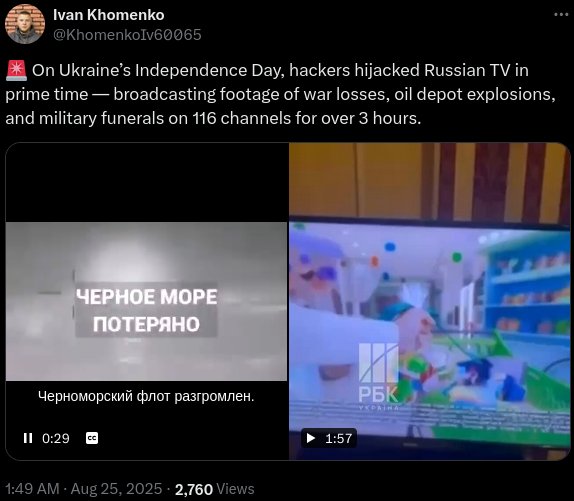Toggle closed captions CC on left video
This screenshot has height=501, width=574.
92,438
